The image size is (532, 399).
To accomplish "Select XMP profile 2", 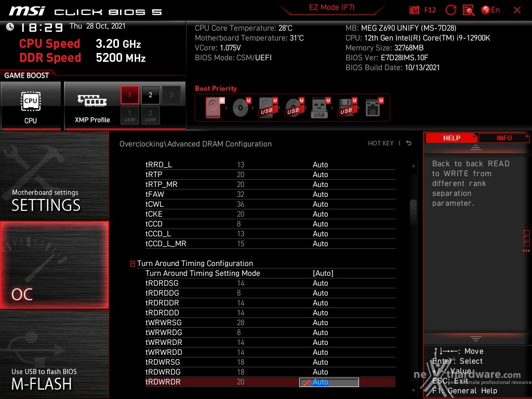I will pyautogui.click(x=150, y=95).
